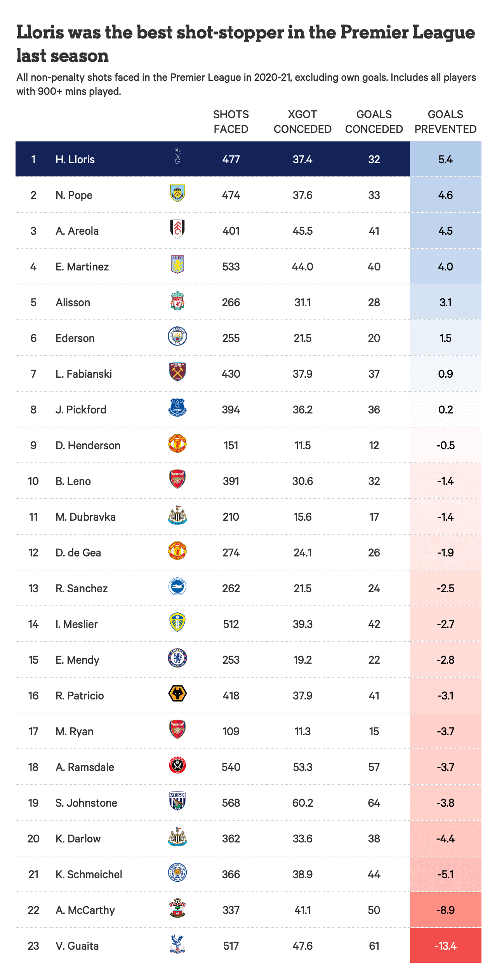Click the Wolves crest beside R. Patricio

pyautogui.click(x=177, y=694)
